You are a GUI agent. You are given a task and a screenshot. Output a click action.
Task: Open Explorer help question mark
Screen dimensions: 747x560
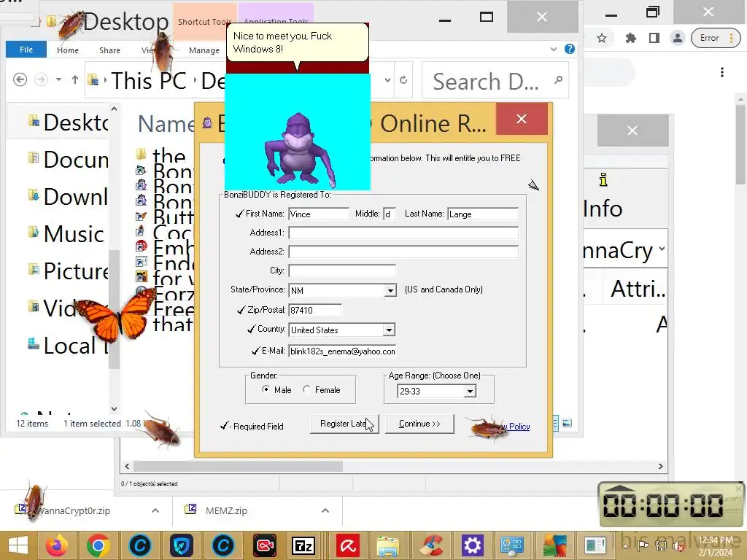pos(569,49)
